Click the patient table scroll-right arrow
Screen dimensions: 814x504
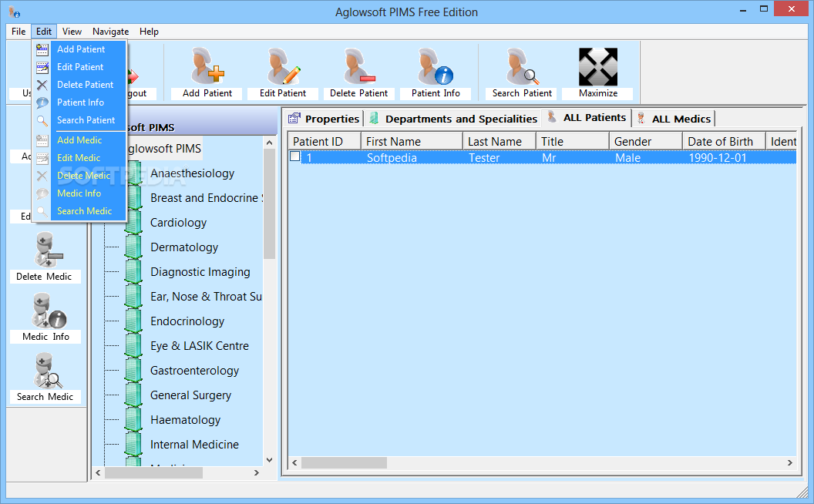(789, 462)
